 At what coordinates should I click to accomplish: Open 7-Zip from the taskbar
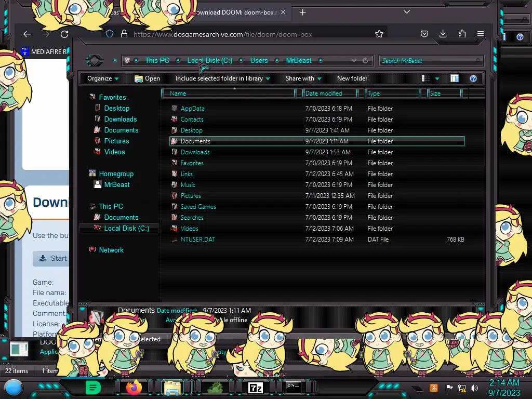pyautogui.click(x=256, y=388)
